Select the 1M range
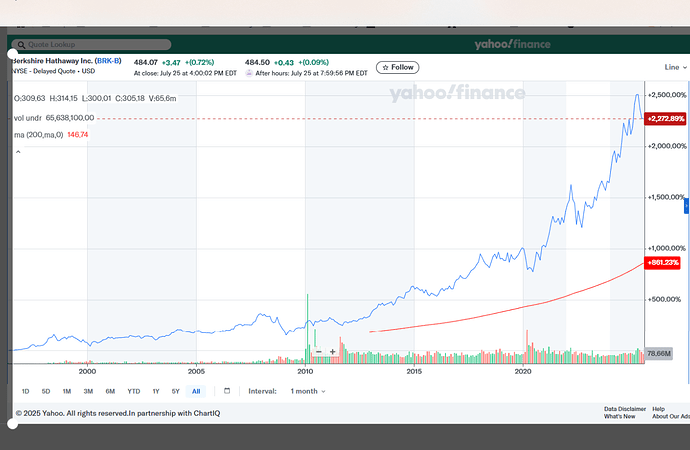 point(66,391)
